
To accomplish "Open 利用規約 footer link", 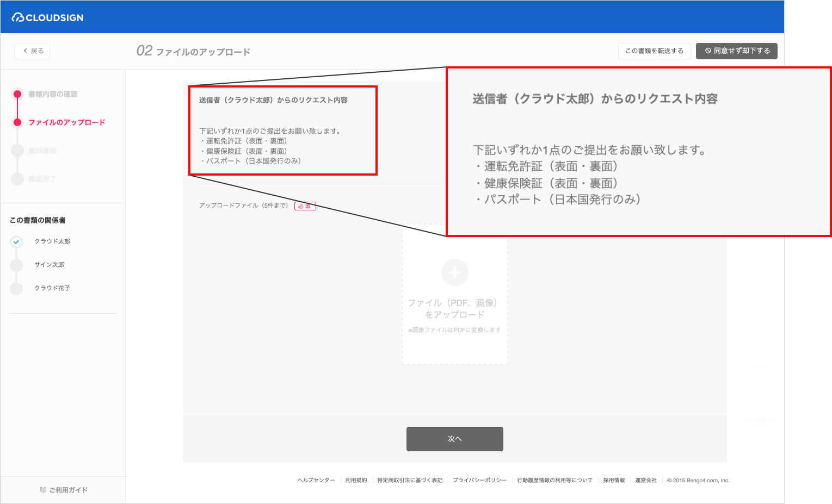I will coord(356,481).
